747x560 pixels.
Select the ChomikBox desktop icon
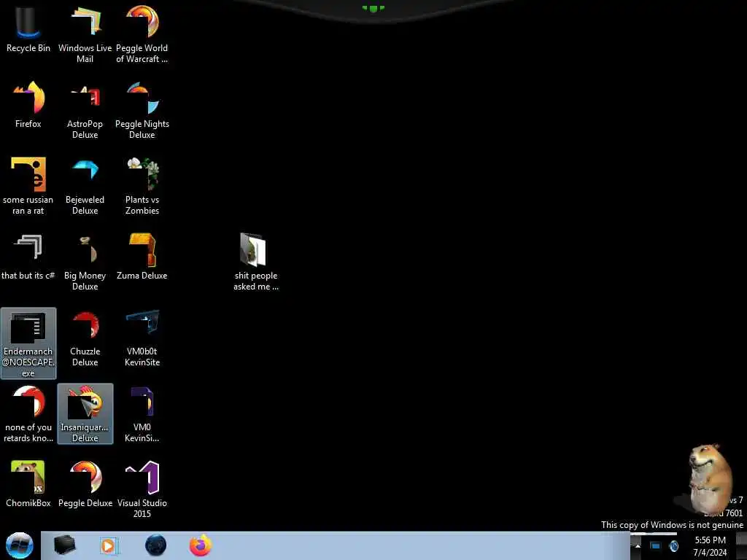28,483
